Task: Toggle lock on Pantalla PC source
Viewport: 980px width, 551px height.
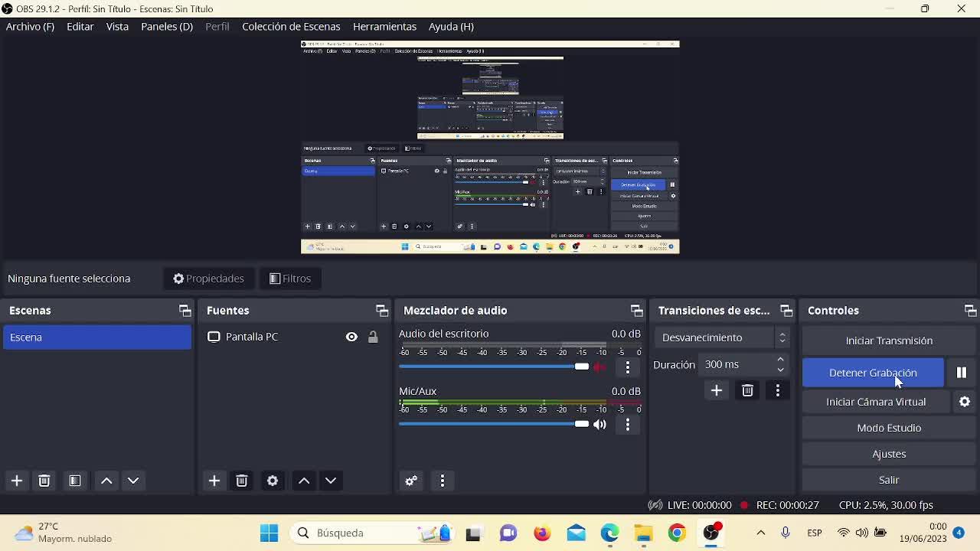Action: point(373,337)
